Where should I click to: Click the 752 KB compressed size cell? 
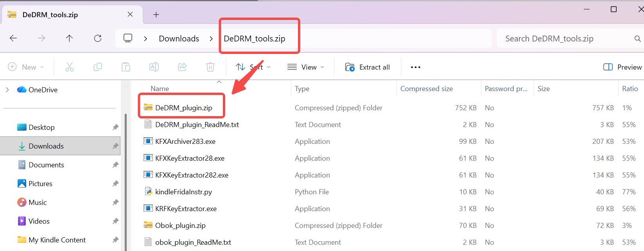pyautogui.click(x=466, y=108)
